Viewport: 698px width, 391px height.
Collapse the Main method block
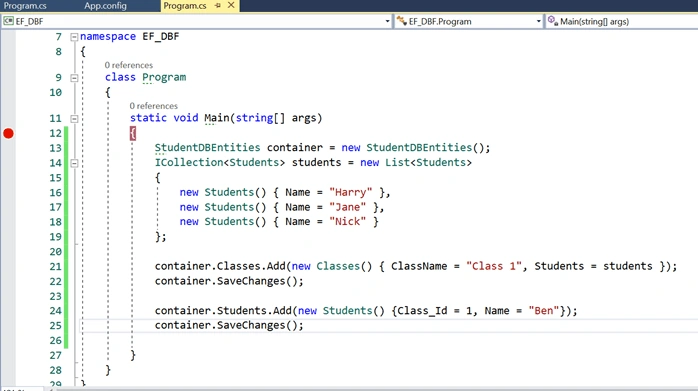pyautogui.click(x=74, y=119)
